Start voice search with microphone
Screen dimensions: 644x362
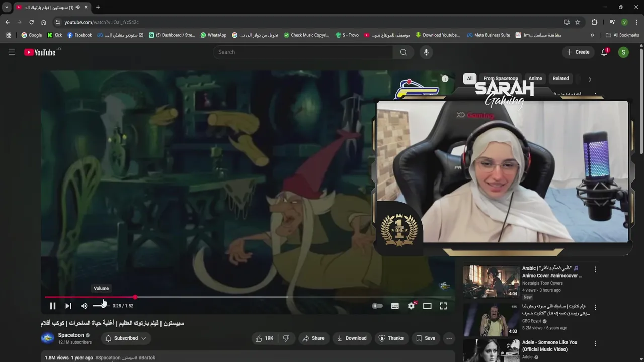coord(426,52)
